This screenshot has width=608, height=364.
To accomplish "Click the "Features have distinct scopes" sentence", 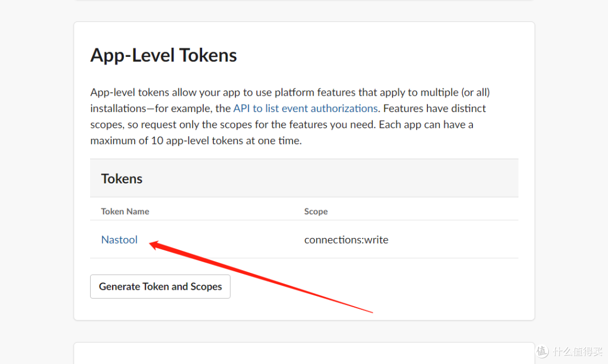I will point(433,108).
